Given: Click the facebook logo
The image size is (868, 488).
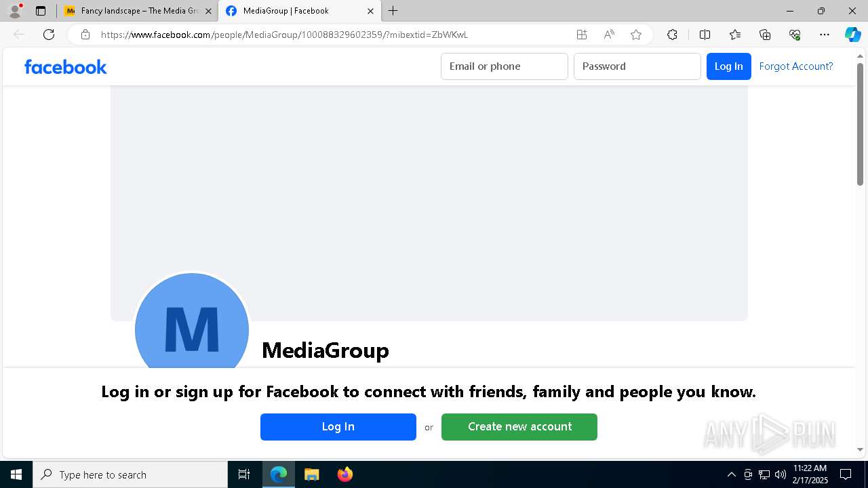Looking at the screenshot, I should [x=66, y=66].
